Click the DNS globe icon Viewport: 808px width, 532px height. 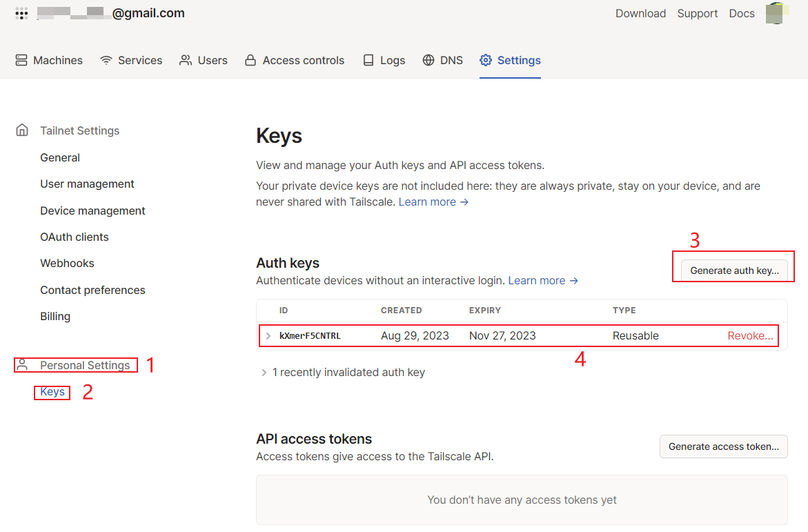(x=429, y=61)
